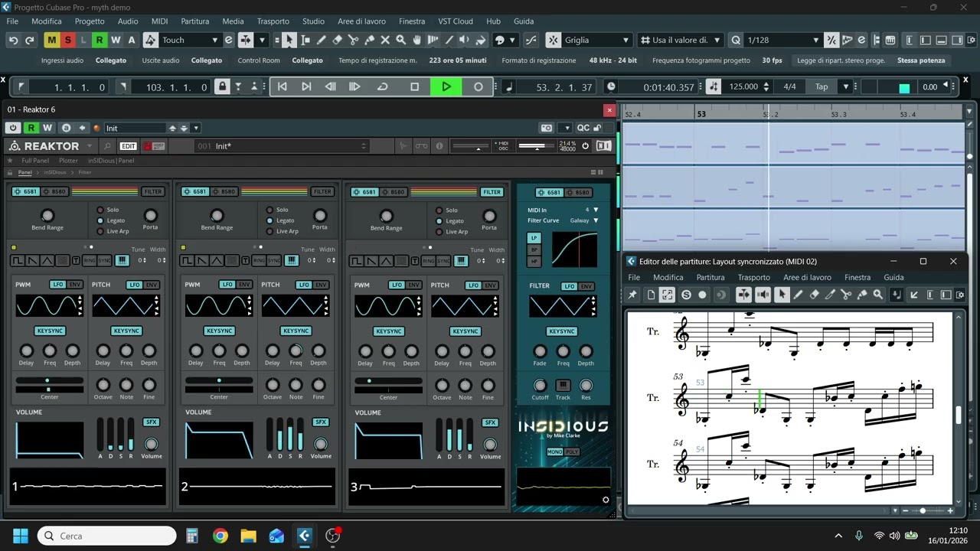980x551 pixels.
Task: Select the Range Selection tool in main toolbar
Action: [x=305, y=40]
